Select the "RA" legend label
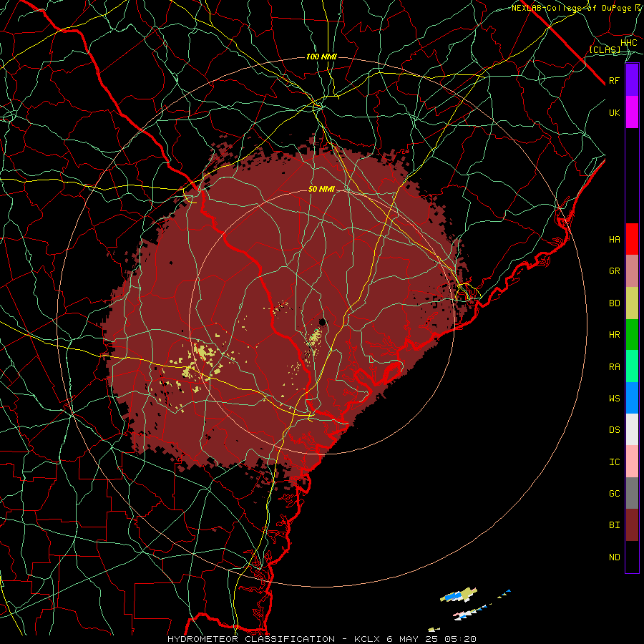 (614, 367)
